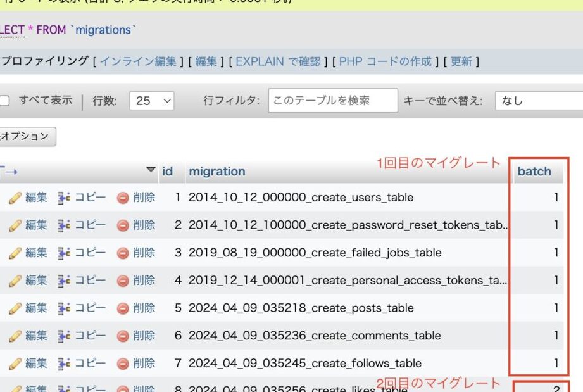
Task: Sort by the batch column header
Action: tap(534, 172)
